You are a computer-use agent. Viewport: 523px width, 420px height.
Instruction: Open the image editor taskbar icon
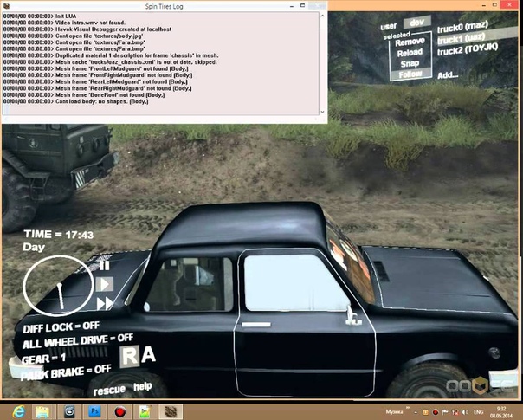point(145,412)
